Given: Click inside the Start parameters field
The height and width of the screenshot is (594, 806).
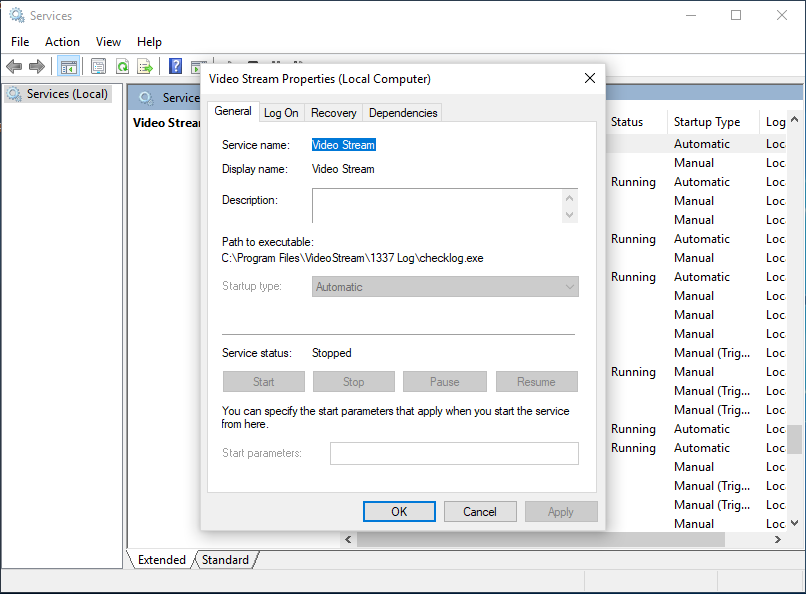Looking at the screenshot, I should [453, 453].
